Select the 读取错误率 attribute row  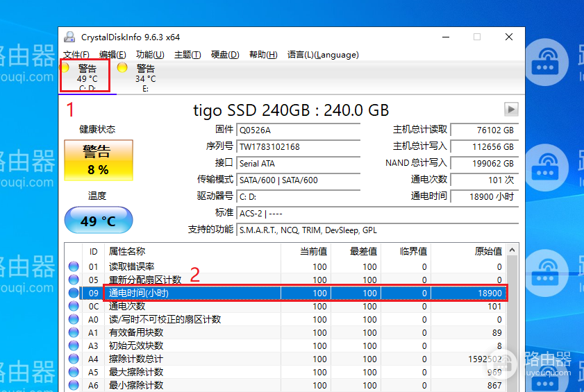pos(285,266)
